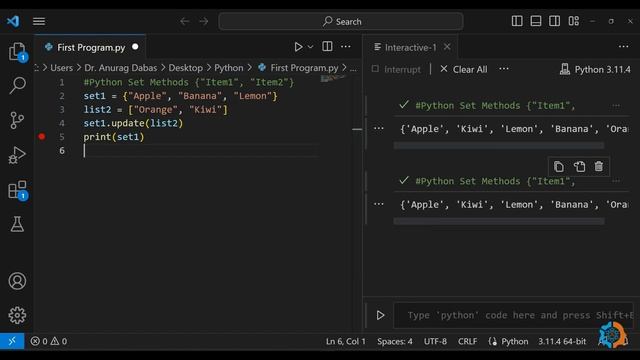Screen dimensions: 640x360
Task: Click the Search command center box
Action: coord(341,21)
